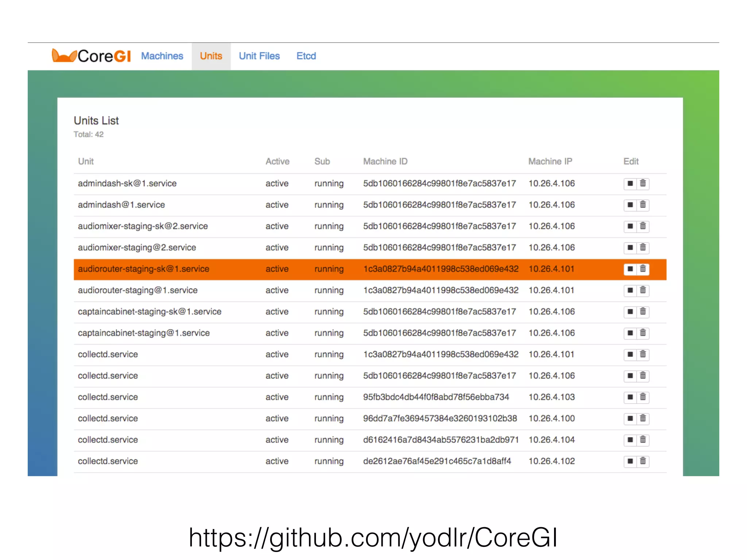Click IP 10.26.4.101 in highlighted row

tap(551, 269)
